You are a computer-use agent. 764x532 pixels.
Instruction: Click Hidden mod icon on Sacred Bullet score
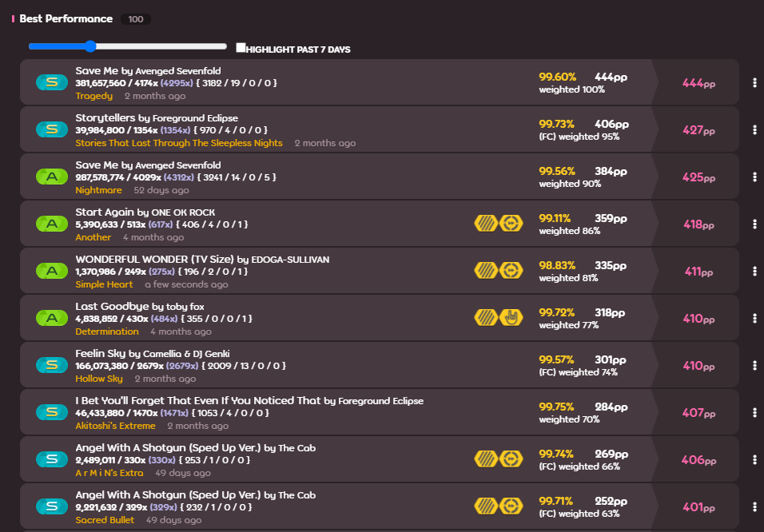pos(486,506)
